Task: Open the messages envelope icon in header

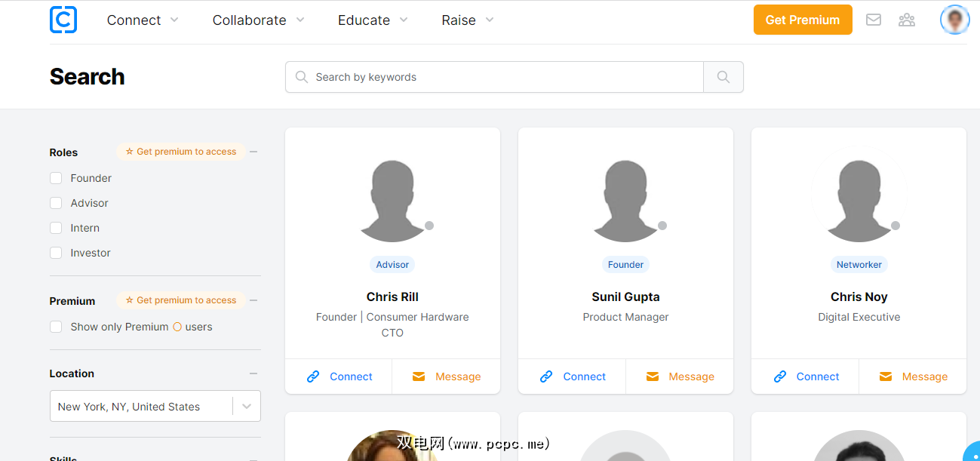Action: pos(874,20)
